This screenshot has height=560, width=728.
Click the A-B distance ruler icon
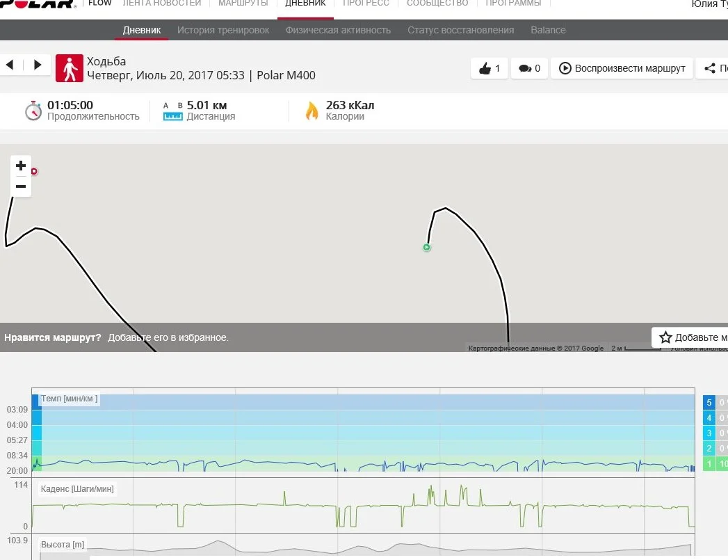tap(172, 111)
